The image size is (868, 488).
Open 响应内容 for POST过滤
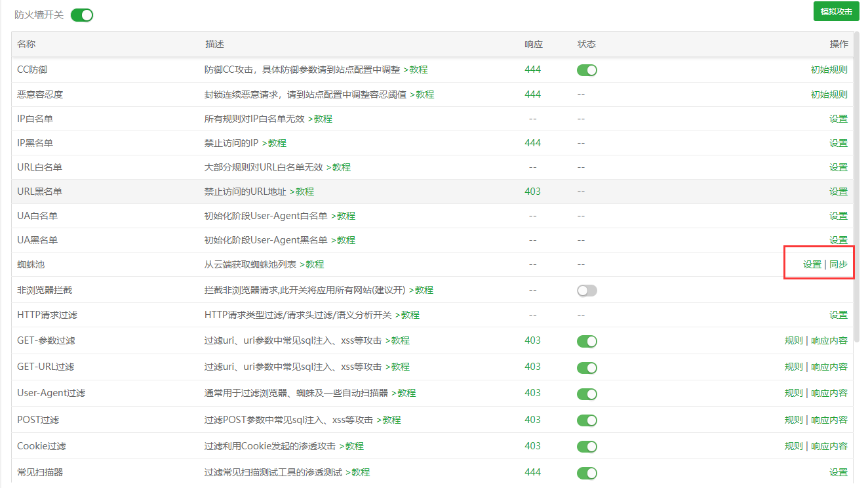click(829, 420)
